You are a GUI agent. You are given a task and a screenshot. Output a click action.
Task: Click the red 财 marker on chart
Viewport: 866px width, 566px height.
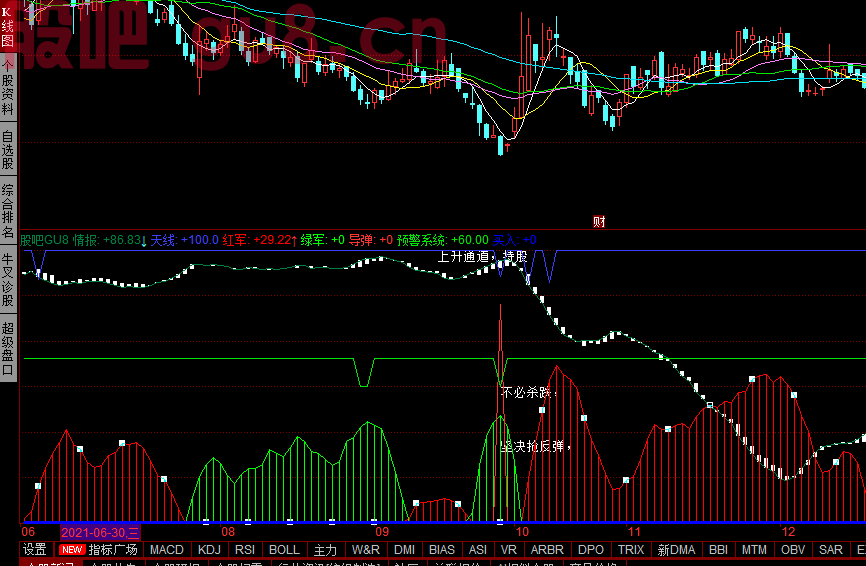tap(599, 222)
